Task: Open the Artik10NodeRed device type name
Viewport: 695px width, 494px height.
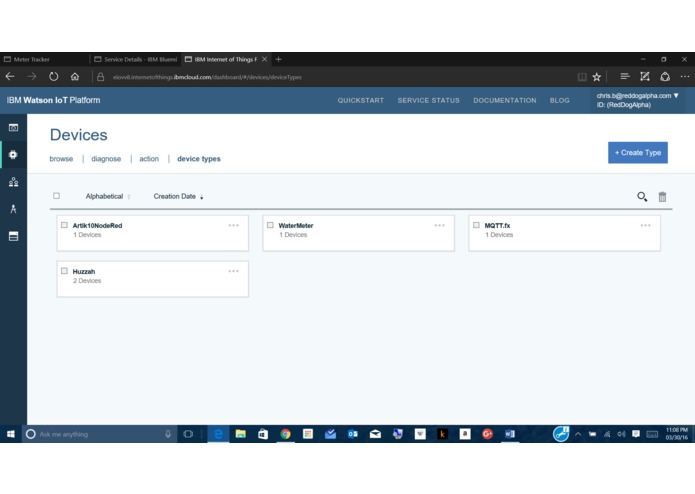Action: (x=98, y=226)
